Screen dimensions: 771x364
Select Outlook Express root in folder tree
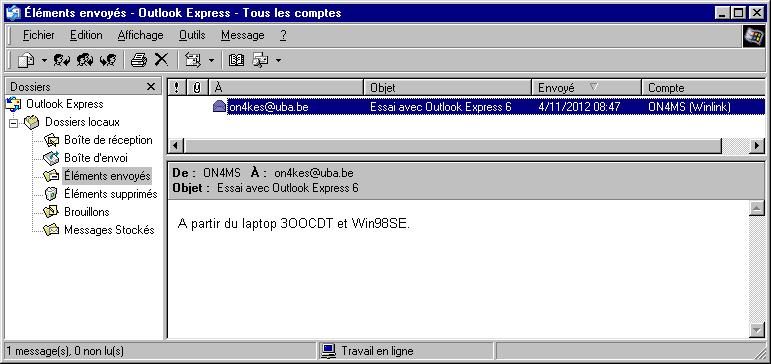tap(64, 104)
